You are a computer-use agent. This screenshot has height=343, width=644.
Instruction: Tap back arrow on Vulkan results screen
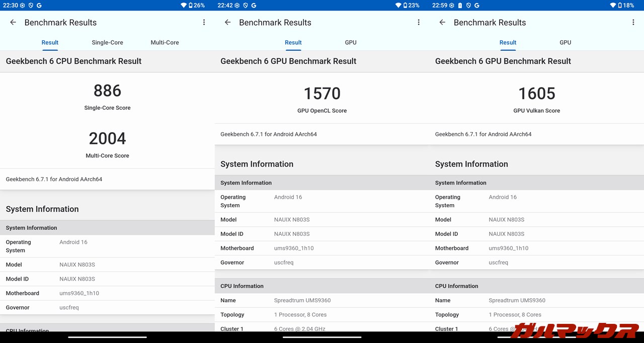(x=442, y=22)
